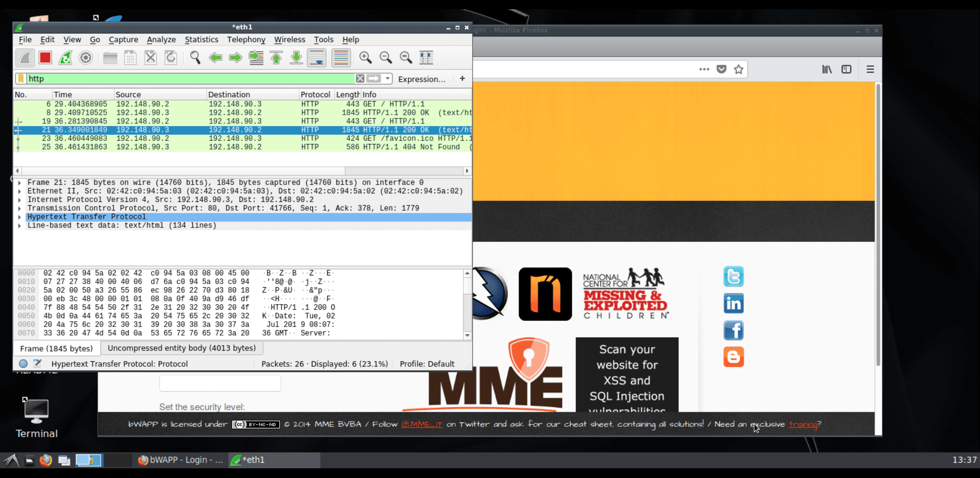This screenshot has width=980, height=478.
Task: Click the Twitter icon on the webpage
Action: [733, 276]
